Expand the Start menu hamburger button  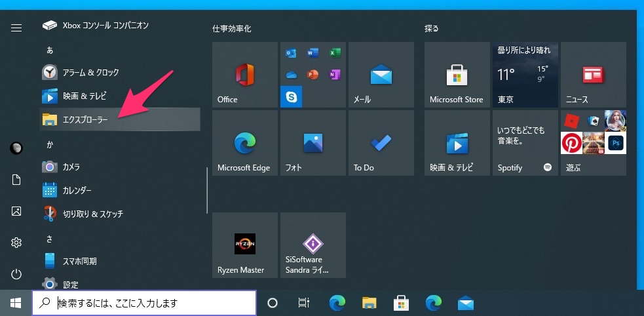[x=16, y=28]
